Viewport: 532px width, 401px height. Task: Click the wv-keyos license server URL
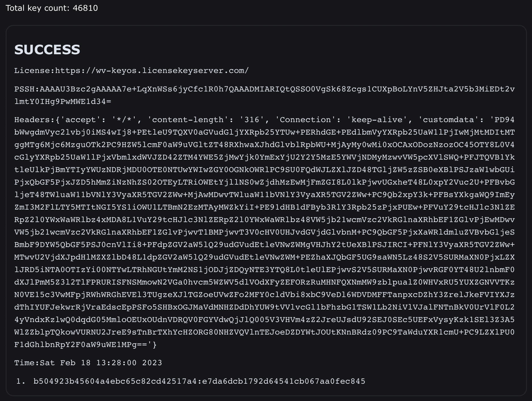tap(152, 71)
